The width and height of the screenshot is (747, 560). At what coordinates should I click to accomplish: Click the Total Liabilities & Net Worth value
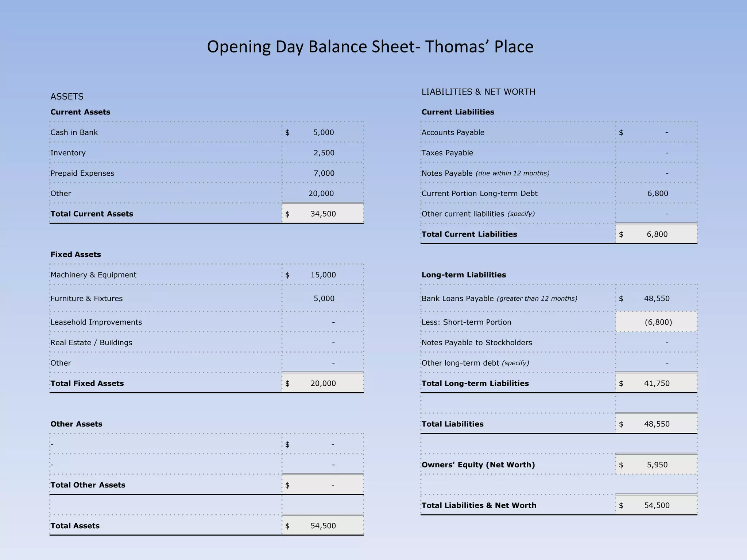coord(657,505)
